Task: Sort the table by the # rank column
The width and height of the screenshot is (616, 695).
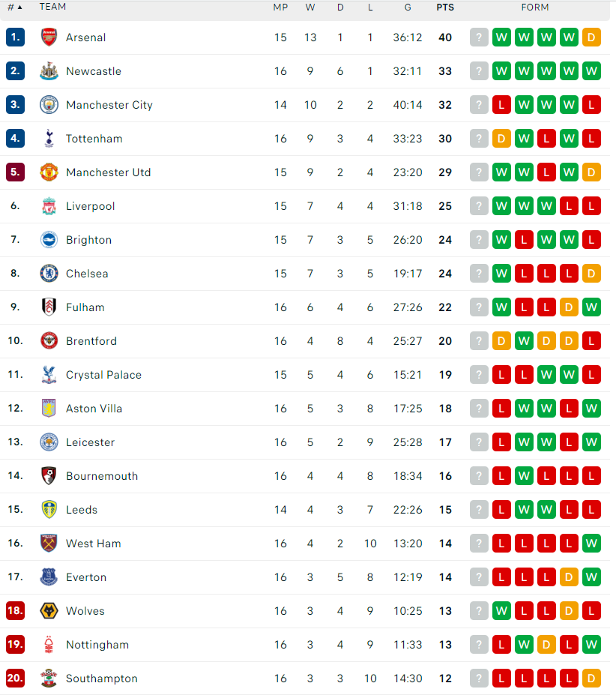Action: coord(15,7)
